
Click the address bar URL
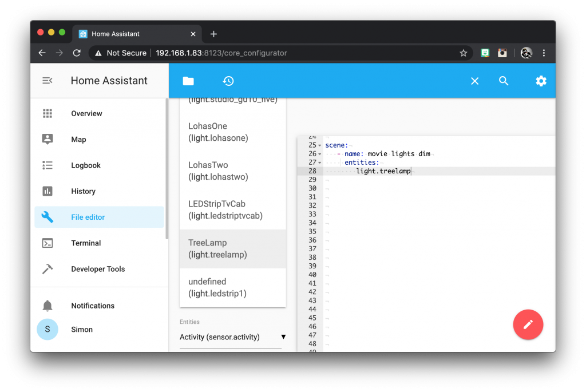pos(221,53)
